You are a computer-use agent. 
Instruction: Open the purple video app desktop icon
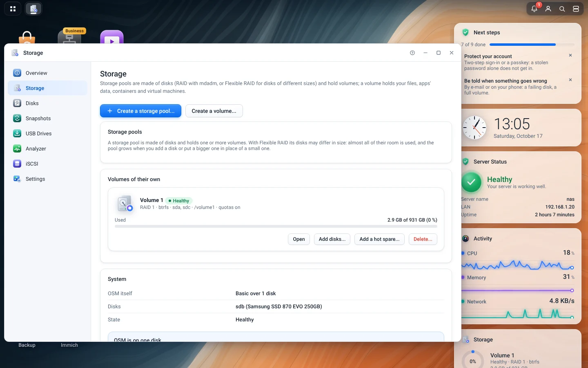pyautogui.click(x=112, y=37)
